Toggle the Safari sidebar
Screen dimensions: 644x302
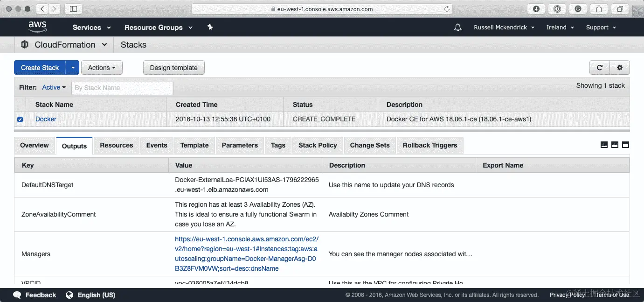[73, 9]
